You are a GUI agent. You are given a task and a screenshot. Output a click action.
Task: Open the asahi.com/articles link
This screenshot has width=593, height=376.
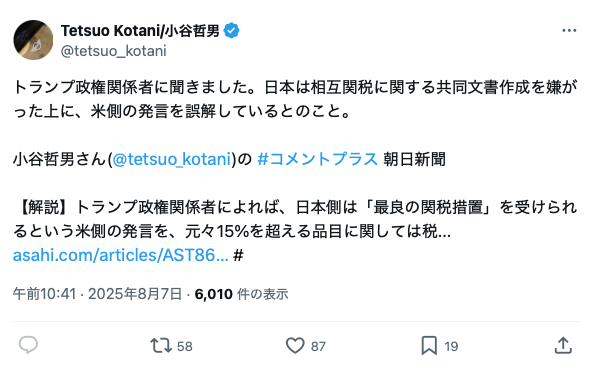(121, 255)
